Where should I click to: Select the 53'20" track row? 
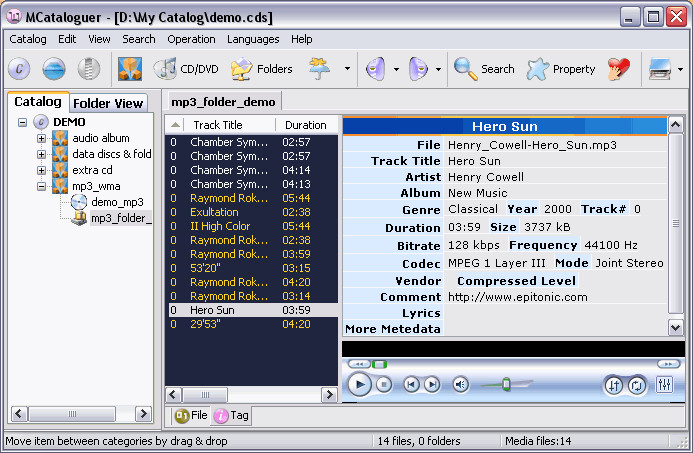coord(251,268)
